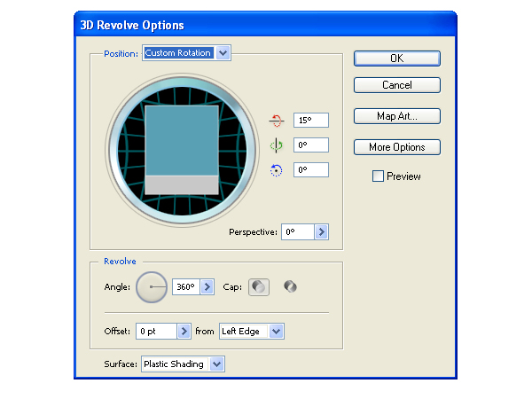Viewport: 532px width, 399px height.
Task: Select the hollow cap appearance button
Action: (x=290, y=286)
